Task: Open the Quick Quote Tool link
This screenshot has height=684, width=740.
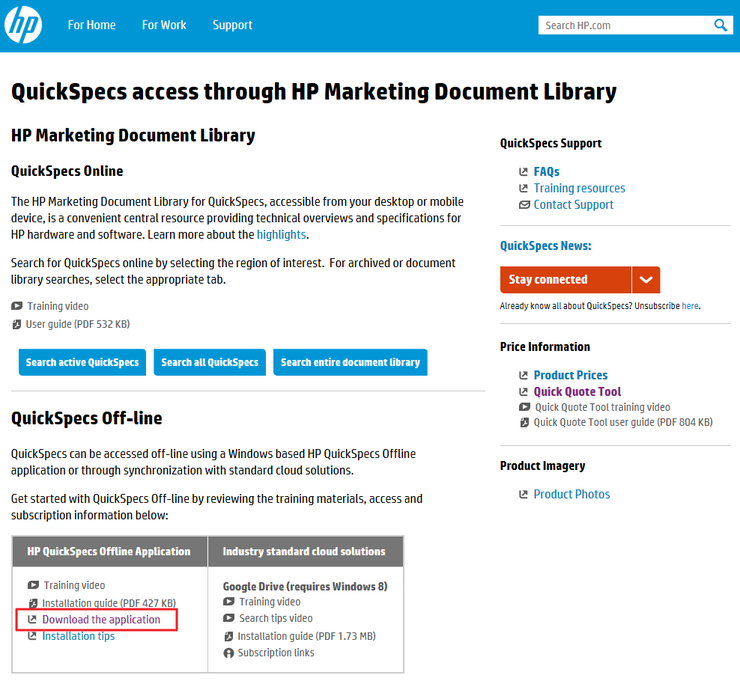Action: click(577, 392)
